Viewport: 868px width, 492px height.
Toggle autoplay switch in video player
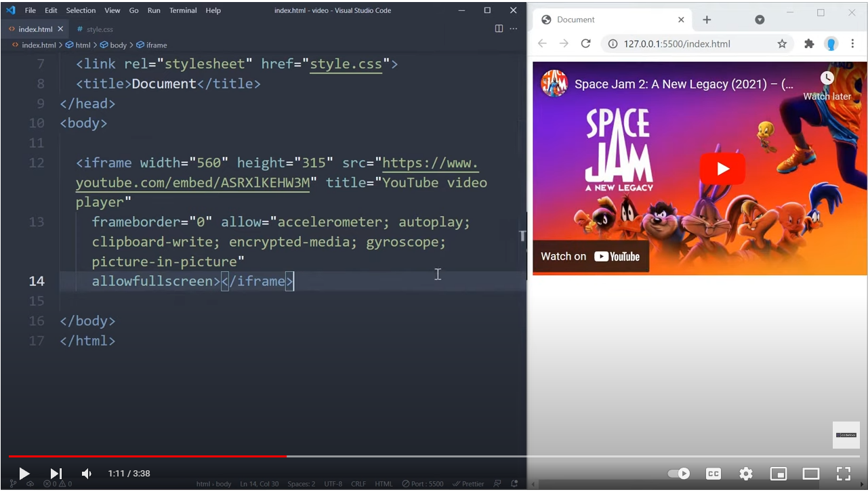(x=679, y=474)
